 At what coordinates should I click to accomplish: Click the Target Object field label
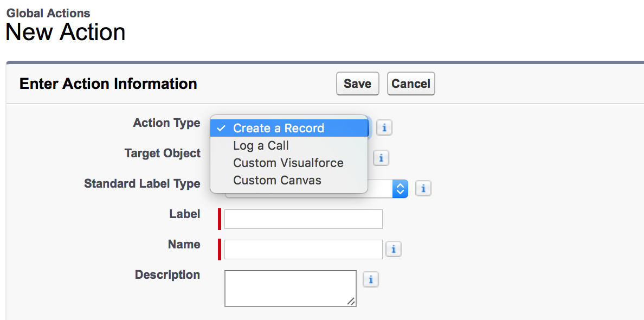162,153
